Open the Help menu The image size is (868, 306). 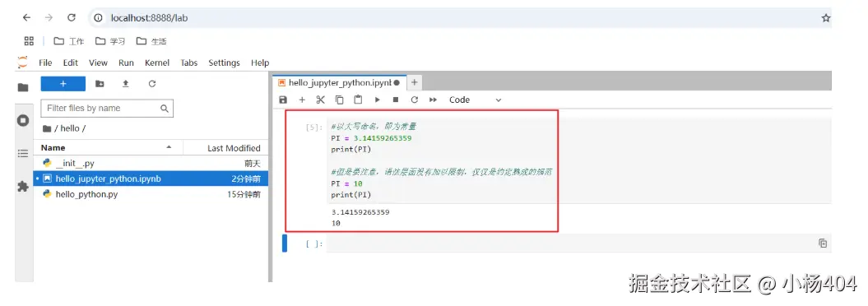click(260, 63)
